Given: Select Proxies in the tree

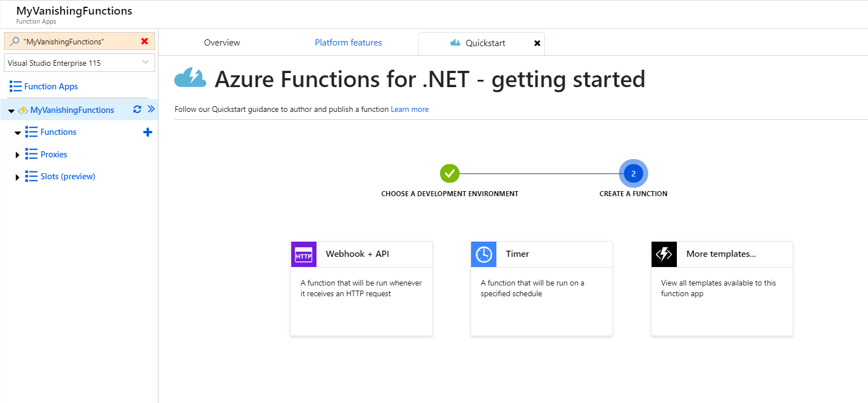Looking at the screenshot, I should point(54,154).
